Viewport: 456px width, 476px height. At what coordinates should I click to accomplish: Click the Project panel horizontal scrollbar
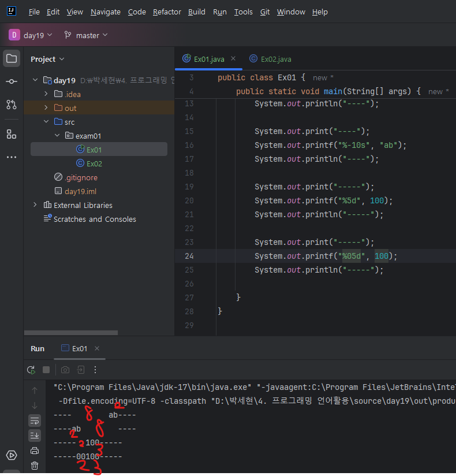(70, 333)
